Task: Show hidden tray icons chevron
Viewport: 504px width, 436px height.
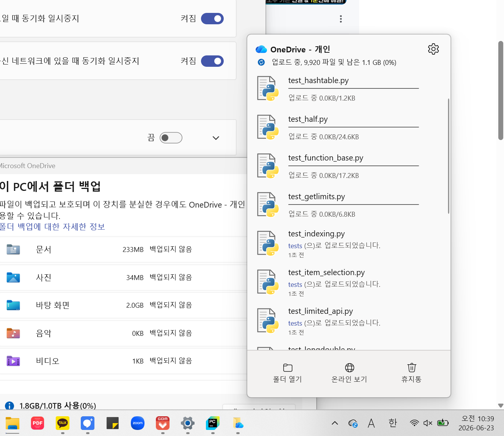Action: click(335, 423)
